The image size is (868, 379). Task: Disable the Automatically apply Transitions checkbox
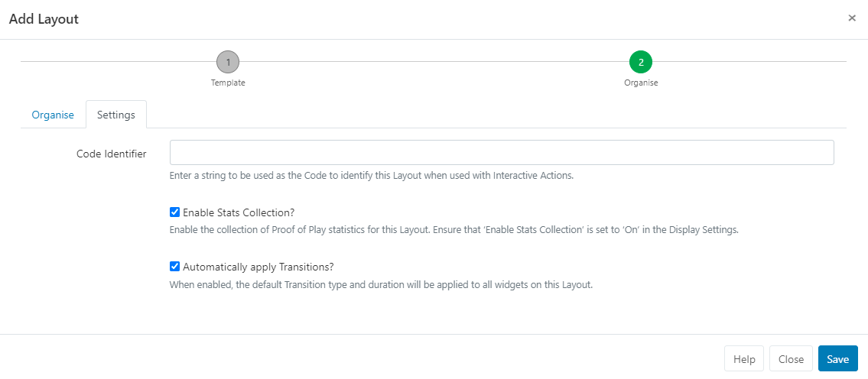174,267
